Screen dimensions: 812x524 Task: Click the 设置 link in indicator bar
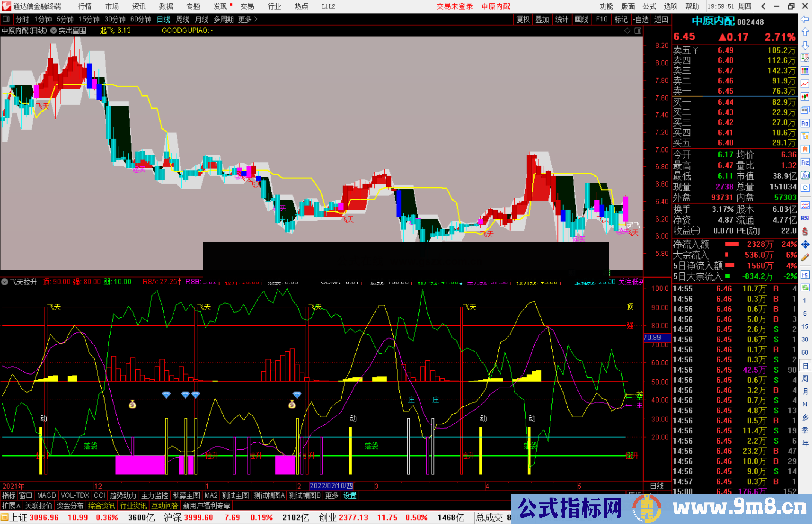350,495
